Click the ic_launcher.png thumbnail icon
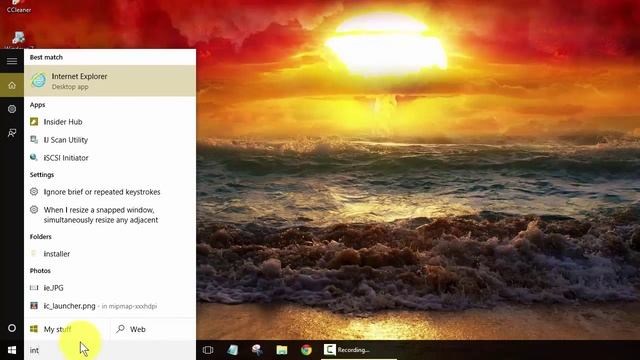 (34, 306)
